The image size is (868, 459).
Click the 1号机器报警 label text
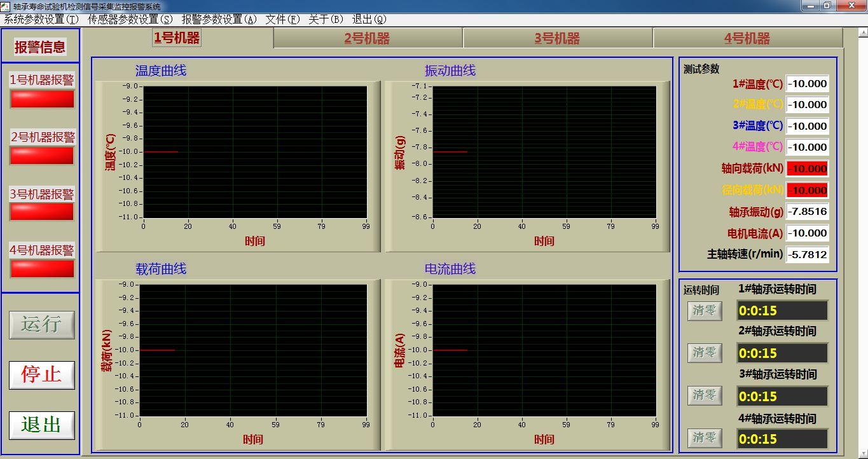[x=42, y=80]
